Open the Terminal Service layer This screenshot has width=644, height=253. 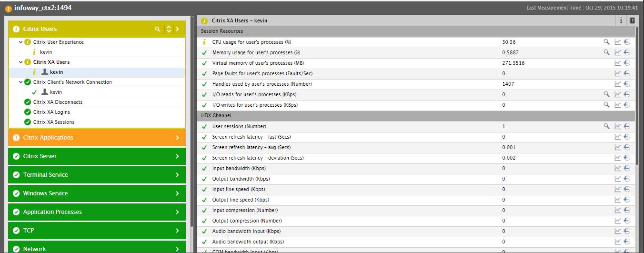(x=97, y=174)
